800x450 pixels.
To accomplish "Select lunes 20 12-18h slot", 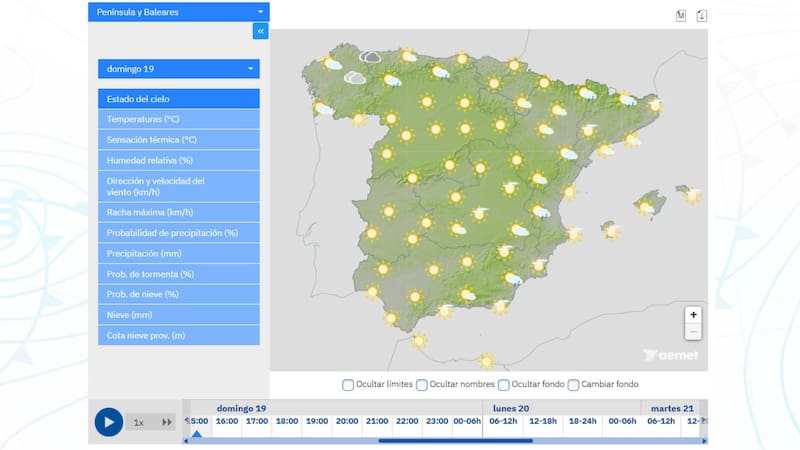I will click(543, 421).
